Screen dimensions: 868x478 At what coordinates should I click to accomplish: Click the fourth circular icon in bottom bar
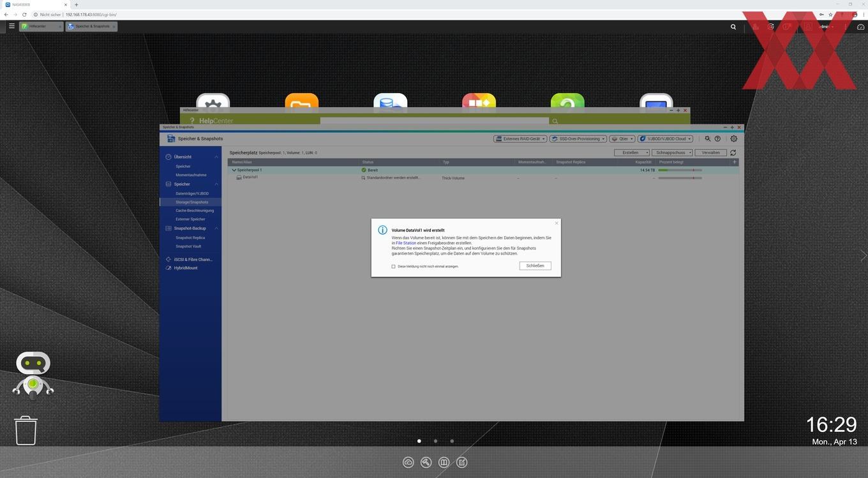click(462, 462)
